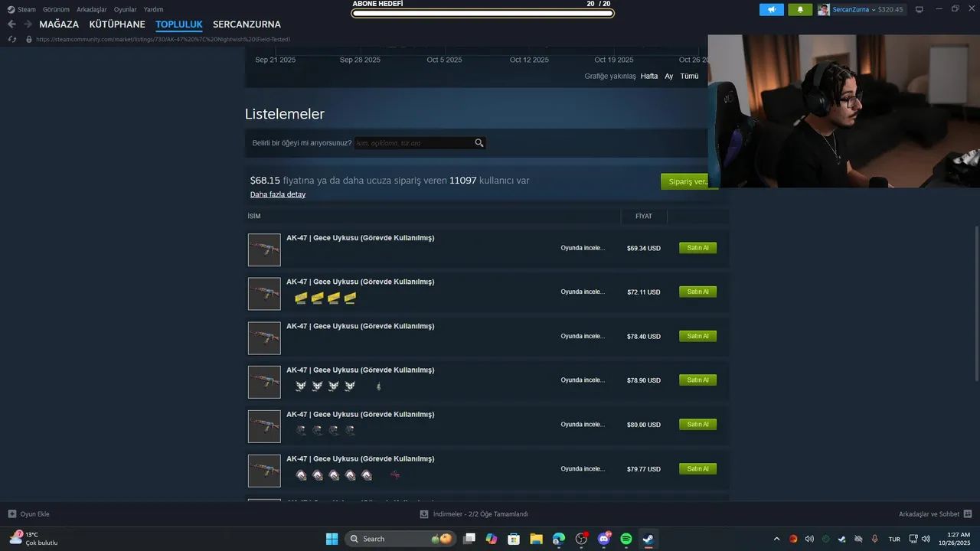Click the Steam URL address bar
This screenshot has height=551, width=980.
pos(163,39)
